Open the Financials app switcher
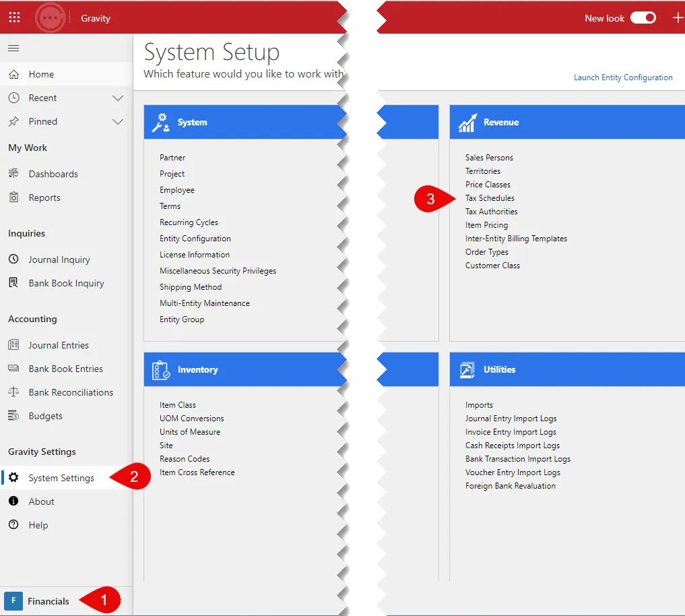The width and height of the screenshot is (685, 616). (x=37, y=601)
